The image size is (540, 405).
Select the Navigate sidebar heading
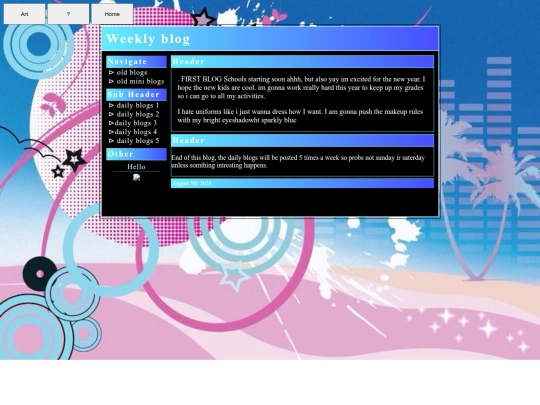click(136, 62)
